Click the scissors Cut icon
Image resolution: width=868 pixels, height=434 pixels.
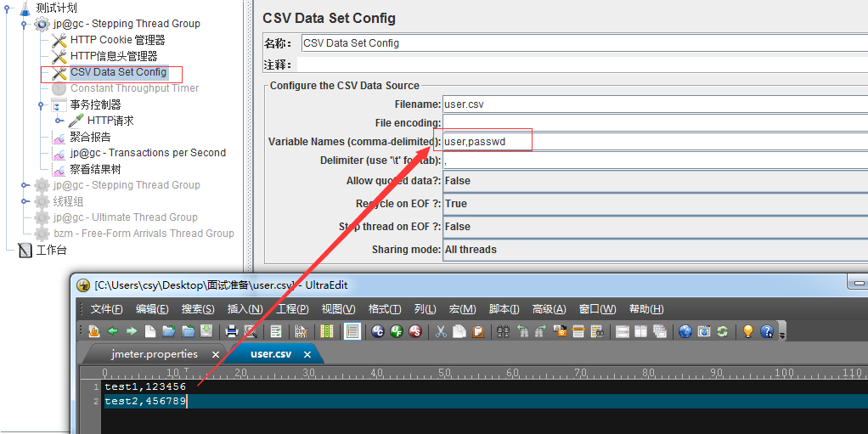tap(441, 331)
